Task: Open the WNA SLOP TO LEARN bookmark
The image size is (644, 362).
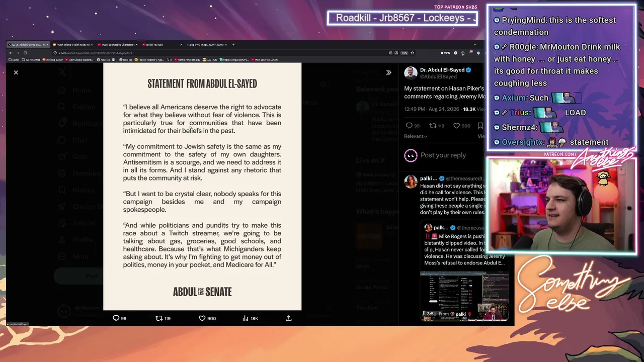Action: [264, 59]
